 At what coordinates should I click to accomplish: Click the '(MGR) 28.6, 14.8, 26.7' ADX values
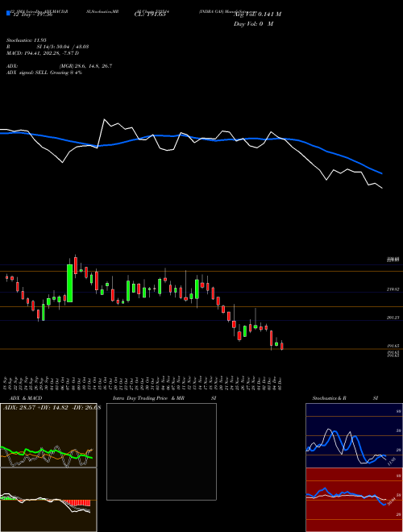pyautogui.click(x=85, y=66)
